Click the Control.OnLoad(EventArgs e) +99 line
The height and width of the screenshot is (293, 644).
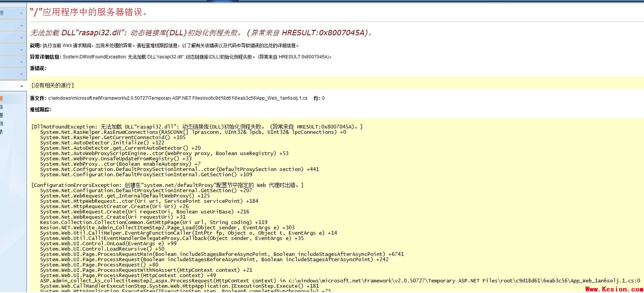click(x=108, y=244)
